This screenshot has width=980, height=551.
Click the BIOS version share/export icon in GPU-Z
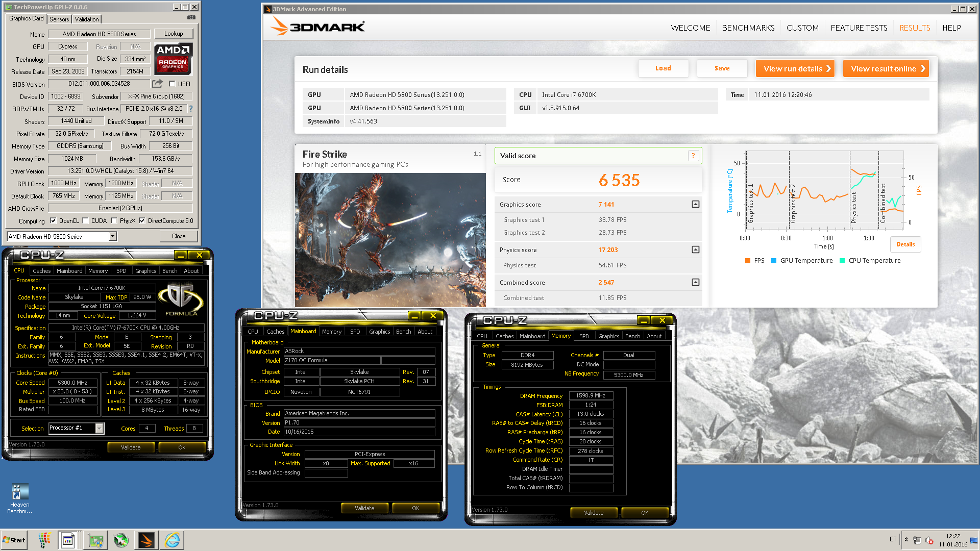(x=158, y=83)
